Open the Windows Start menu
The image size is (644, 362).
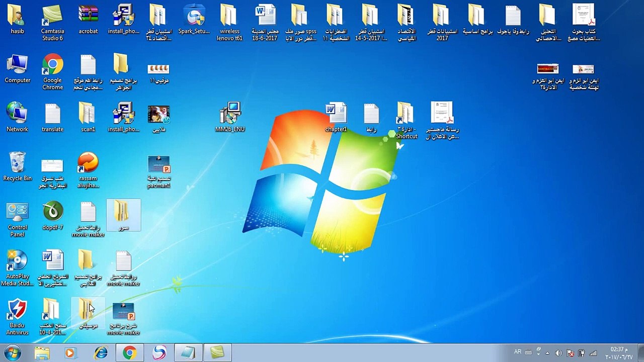pos(12,353)
